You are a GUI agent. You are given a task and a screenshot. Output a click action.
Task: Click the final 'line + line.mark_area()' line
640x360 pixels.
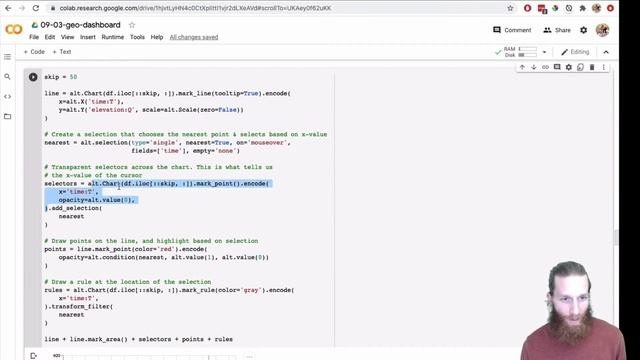coord(138,339)
